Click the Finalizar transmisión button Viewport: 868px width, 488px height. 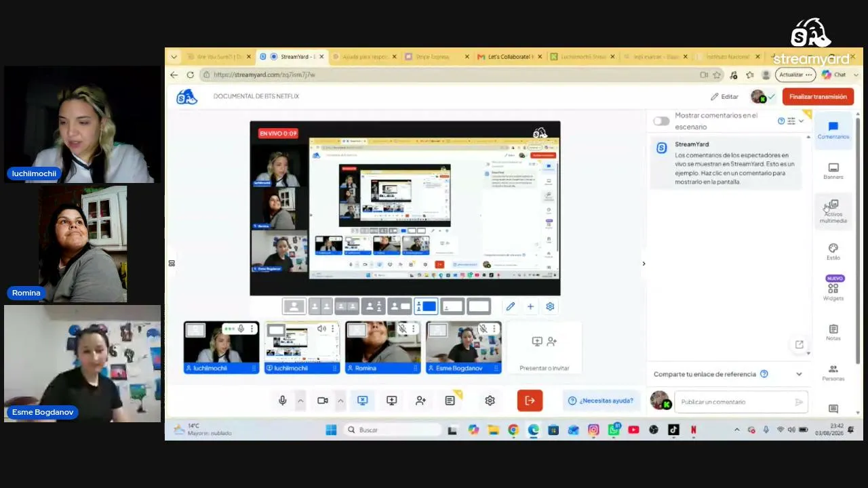click(x=818, y=97)
